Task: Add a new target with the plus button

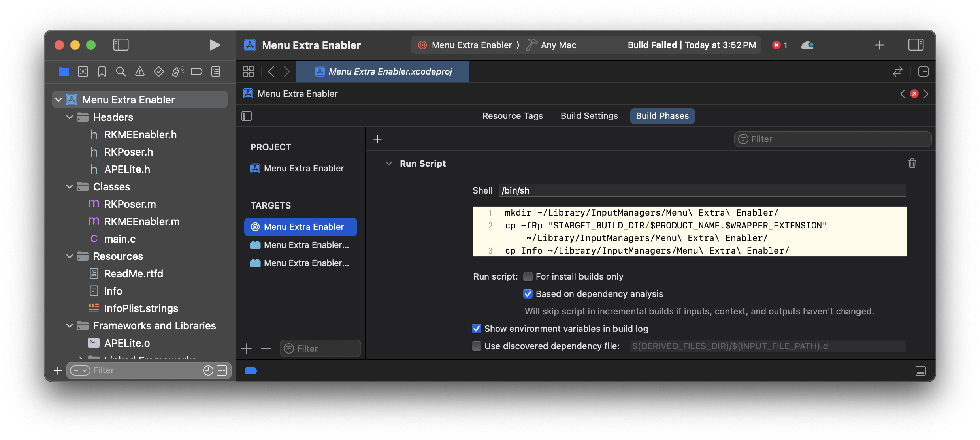Action: (x=247, y=348)
